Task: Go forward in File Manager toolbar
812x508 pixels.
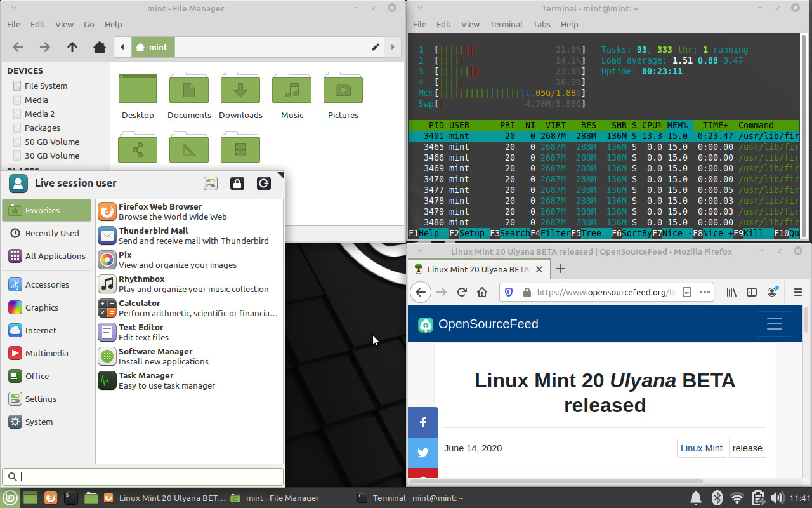Action: tap(44, 47)
